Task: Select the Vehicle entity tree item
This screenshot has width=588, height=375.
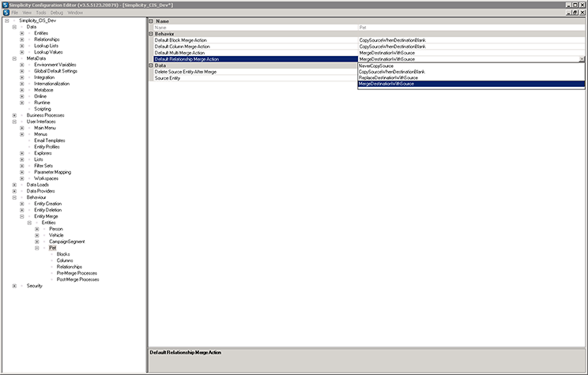Action: [56, 235]
